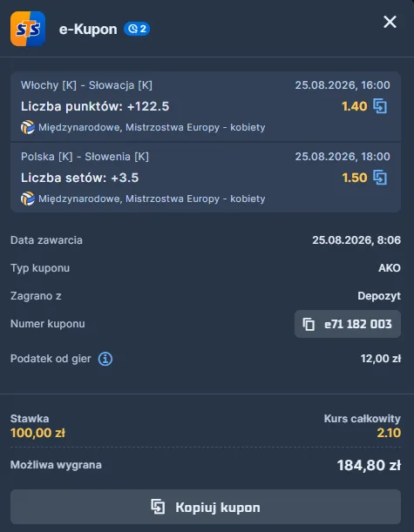Image resolution: width=414 pixels, height=532 pixels.
Task: Click copy icon inside coupon number field
Action: (x=309, y=324)
